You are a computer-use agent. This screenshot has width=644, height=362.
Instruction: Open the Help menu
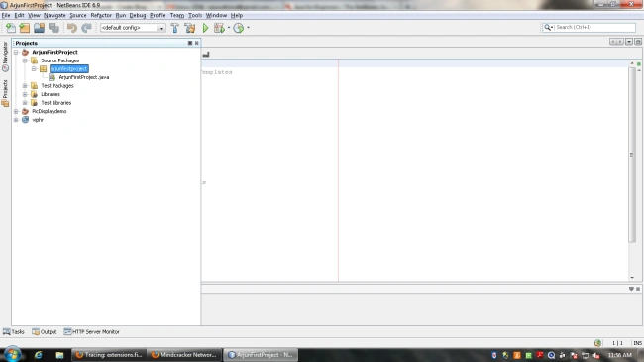click(x=237, y=15)
